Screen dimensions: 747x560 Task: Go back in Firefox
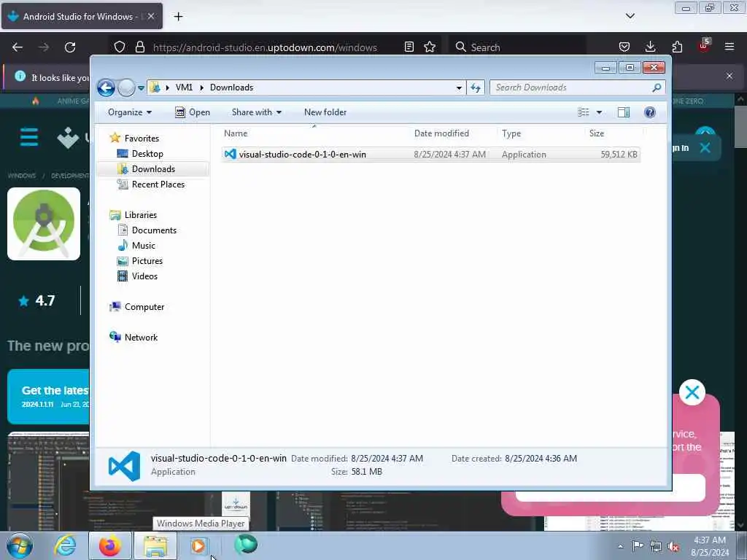(x=18, y=47)
